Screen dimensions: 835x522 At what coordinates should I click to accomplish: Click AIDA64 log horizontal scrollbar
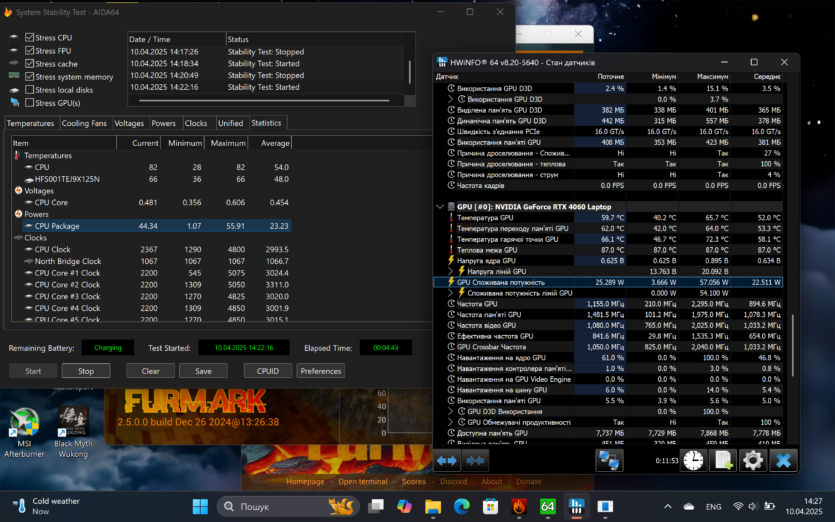[x=264, y=100]
